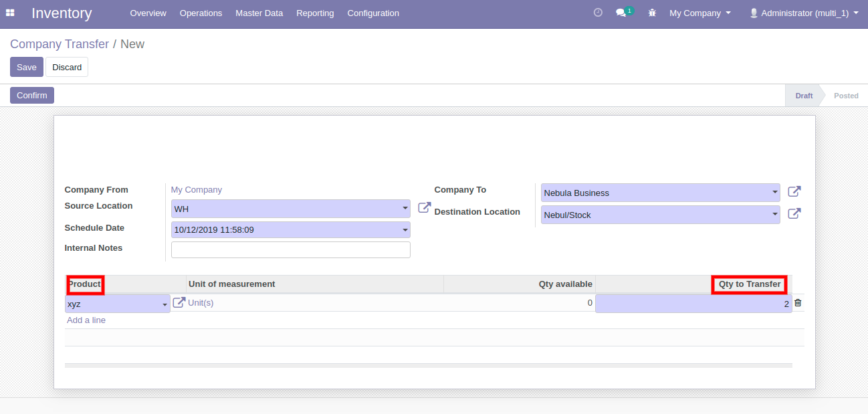The width and height of the screenshot is (868, 414).
Task: Open the activities clock icon
Action: (x=598, y=13)
